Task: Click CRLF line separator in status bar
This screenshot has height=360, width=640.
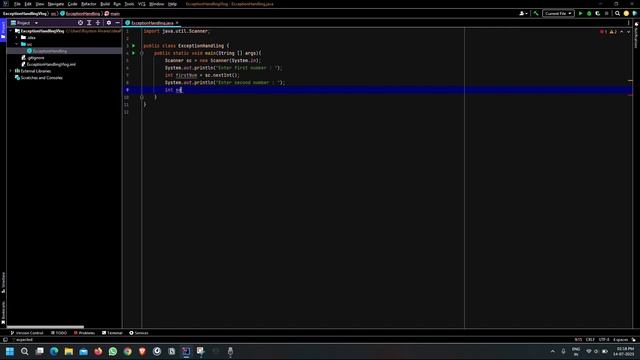Action: click(x=590, y=340)
